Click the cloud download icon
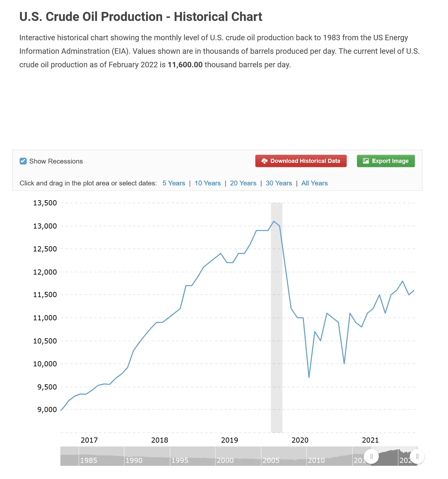This screenshot has width=448, height=479. (x=264, y=161)
